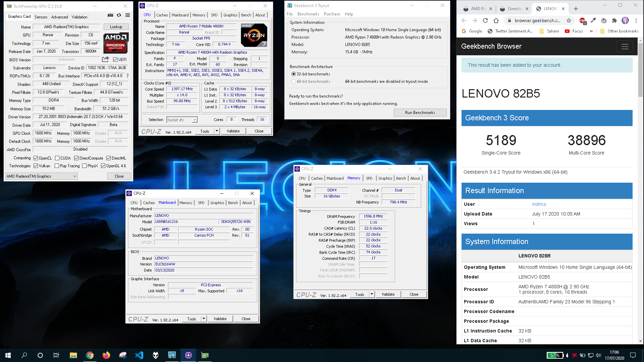Click the AMD Radeon Graphics logo
This screenshot has width=644, height=362.
click(x=116, y=43)
